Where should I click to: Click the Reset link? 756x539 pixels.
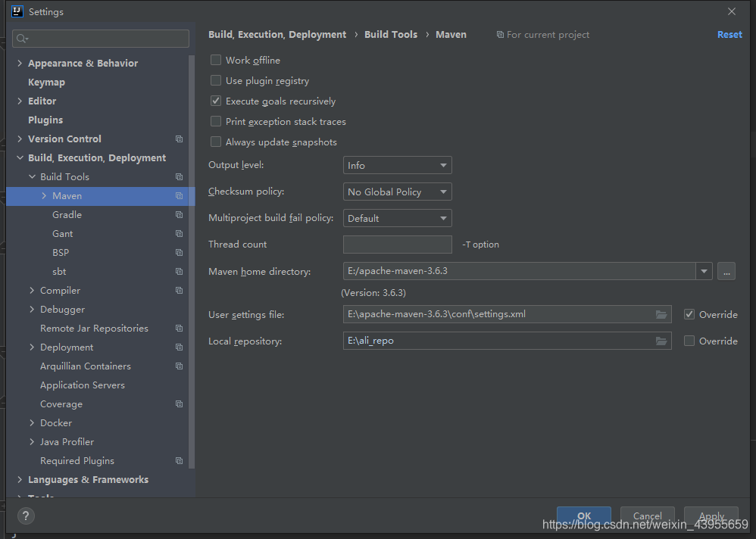pos(729,35)
